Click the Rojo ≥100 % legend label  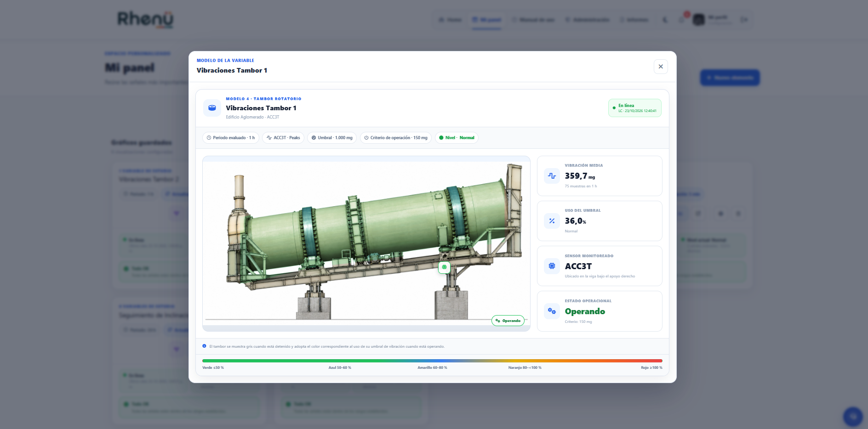652,367
